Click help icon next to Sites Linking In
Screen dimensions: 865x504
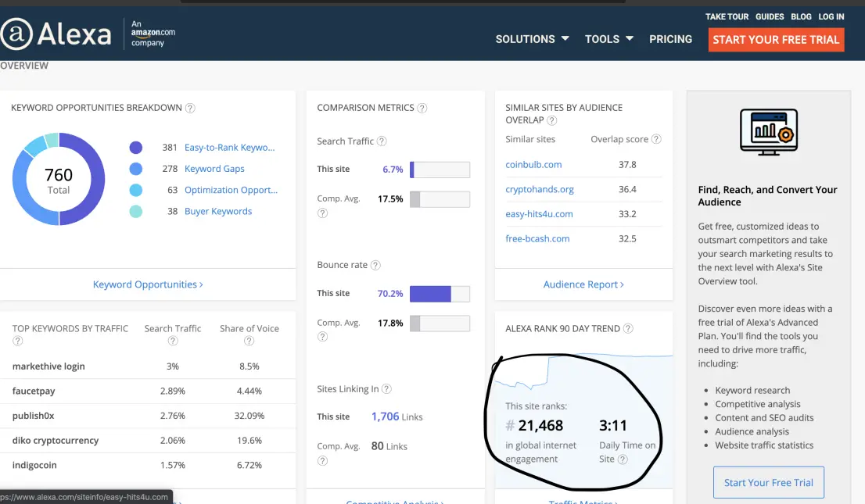386,389
